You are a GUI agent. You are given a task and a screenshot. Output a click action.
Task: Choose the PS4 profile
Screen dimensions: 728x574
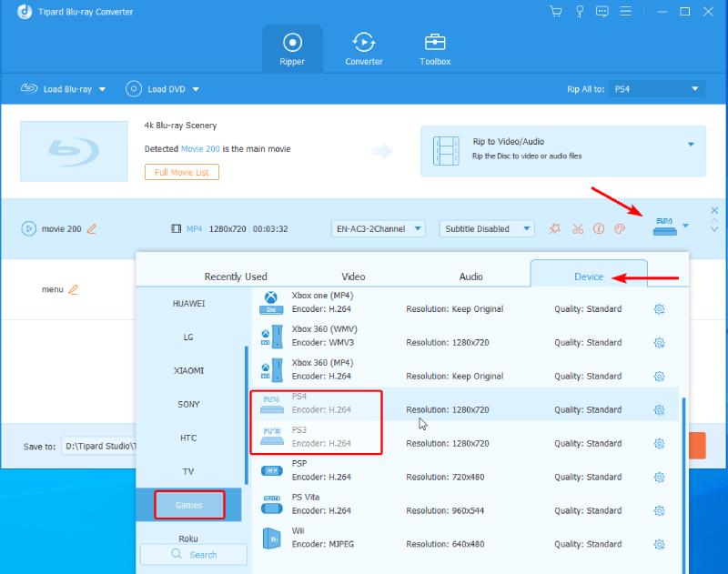[465, 404]
